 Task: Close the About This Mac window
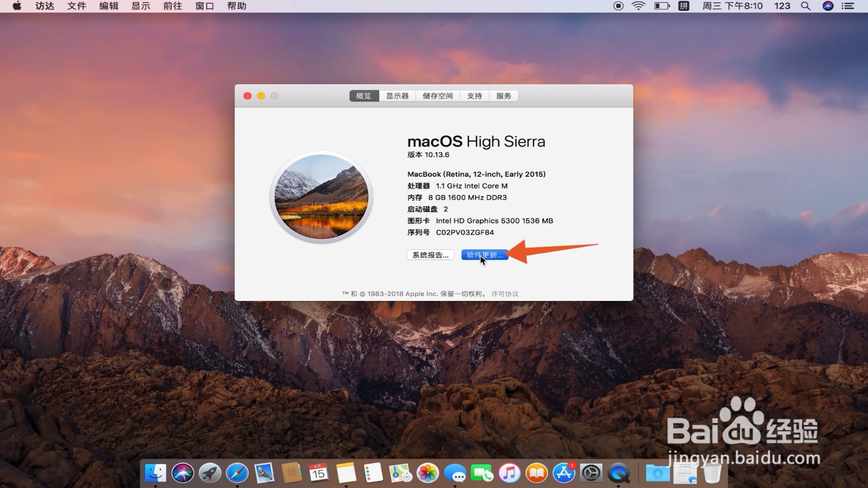(x=247, y=96)
